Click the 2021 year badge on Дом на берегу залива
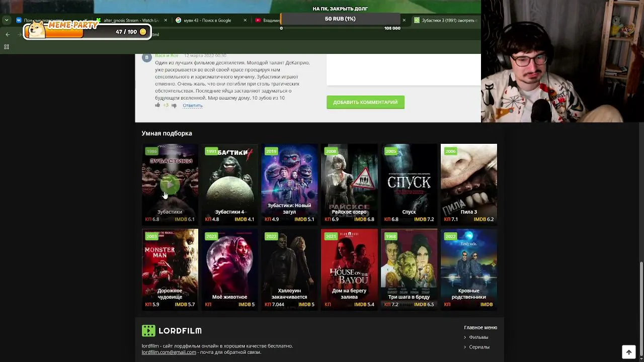 pyautogui.click(x=331, y=236)
